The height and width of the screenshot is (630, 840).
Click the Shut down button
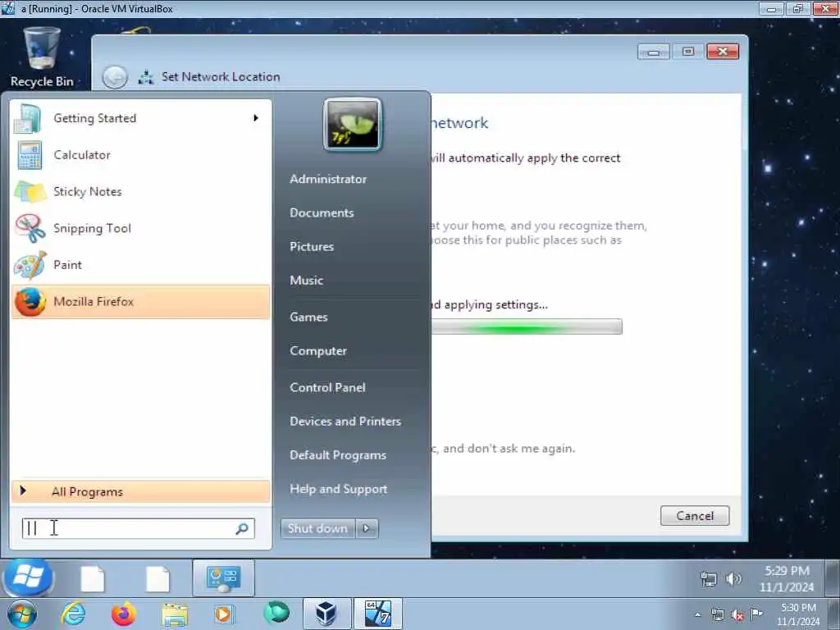317,529
